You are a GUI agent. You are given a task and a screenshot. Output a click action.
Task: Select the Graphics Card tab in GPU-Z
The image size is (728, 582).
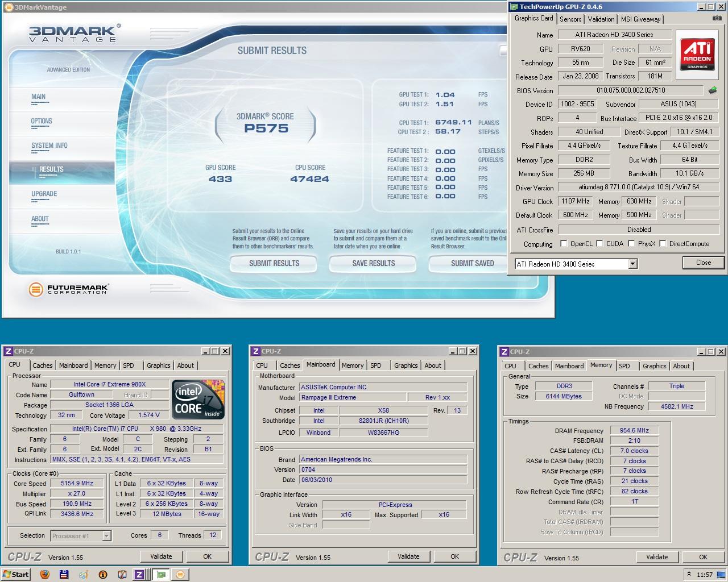coord(533,18)
